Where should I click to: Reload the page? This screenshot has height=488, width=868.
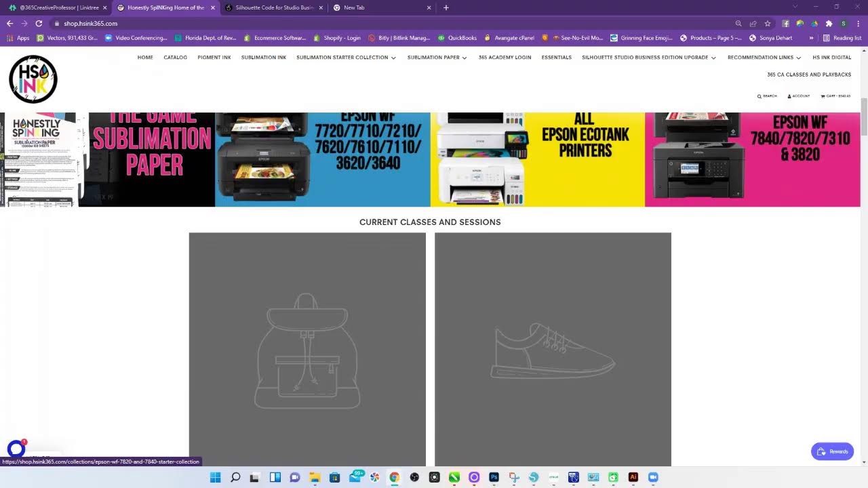click(39, 23)
